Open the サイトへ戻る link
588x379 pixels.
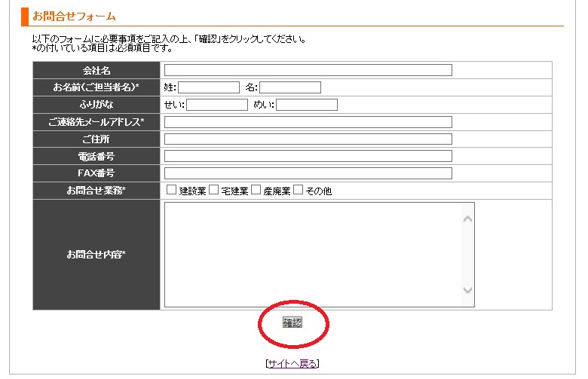292,364
